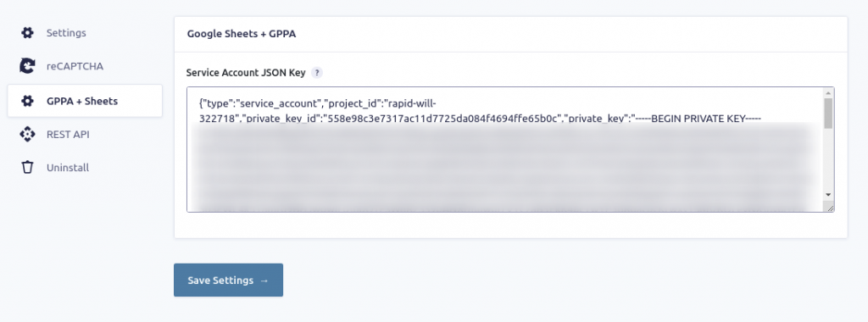Image resolution: width=868 pixels, height=322 pixels.
Task: Click the Google Sheets + GPPA heading
Action: [x=242, y=34]
